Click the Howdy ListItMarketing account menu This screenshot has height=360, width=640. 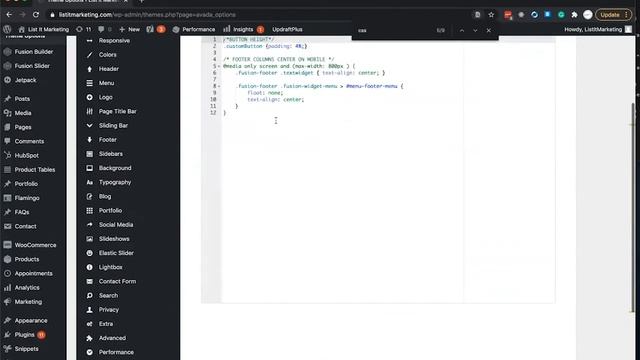(x=598, y=29)
